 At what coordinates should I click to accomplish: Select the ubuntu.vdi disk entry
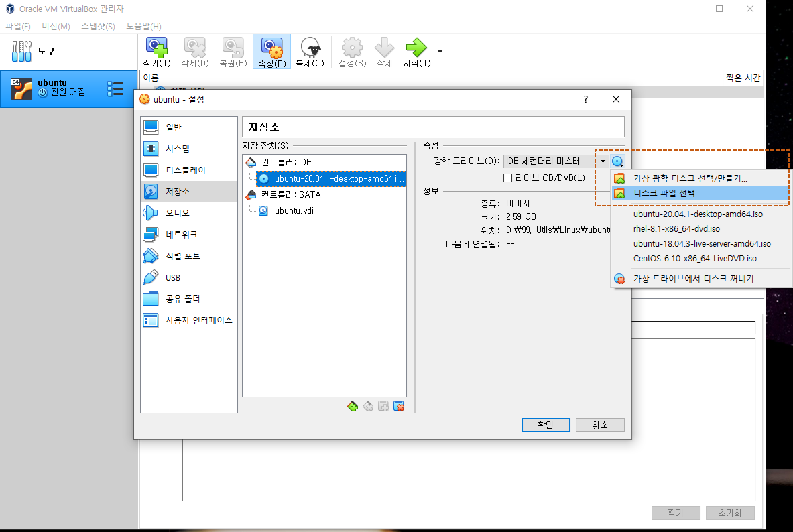coord(294,211)
